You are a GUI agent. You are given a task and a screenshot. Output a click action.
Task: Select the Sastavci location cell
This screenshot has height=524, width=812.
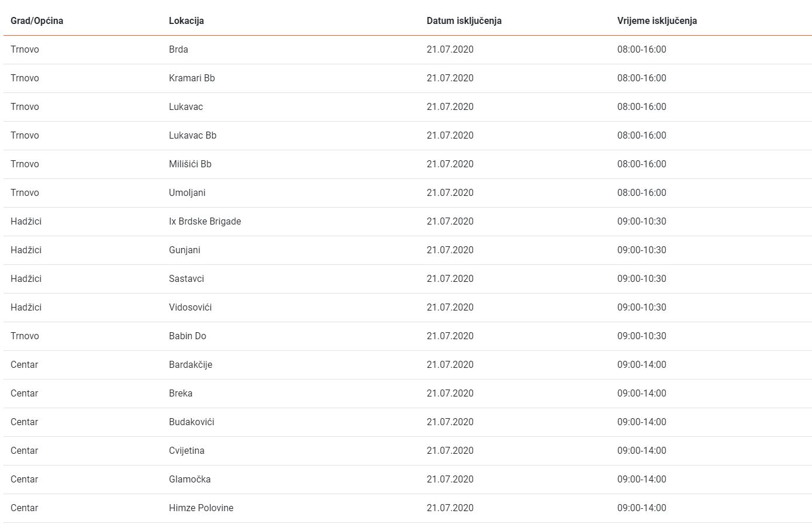pyautogui.click(x=186, y=278)
